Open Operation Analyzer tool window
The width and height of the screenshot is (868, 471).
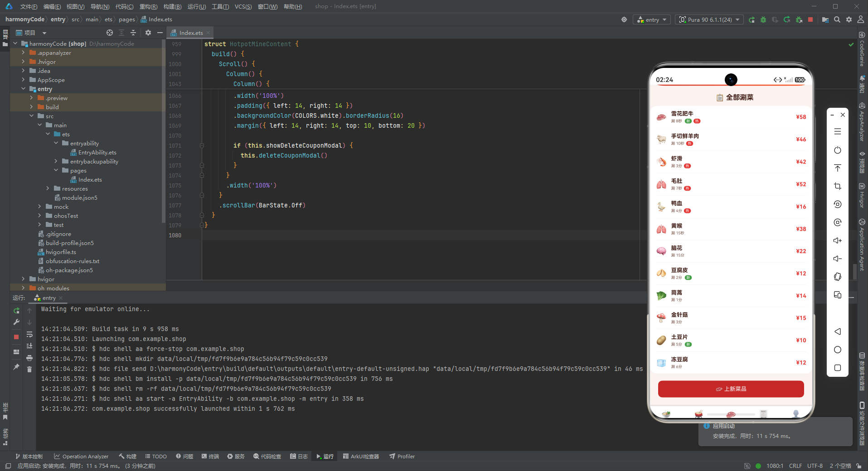[x=81, y=457]
